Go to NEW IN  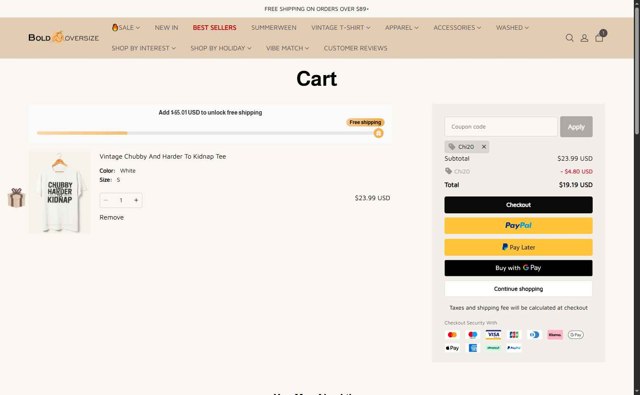click(x=166, y=27)
